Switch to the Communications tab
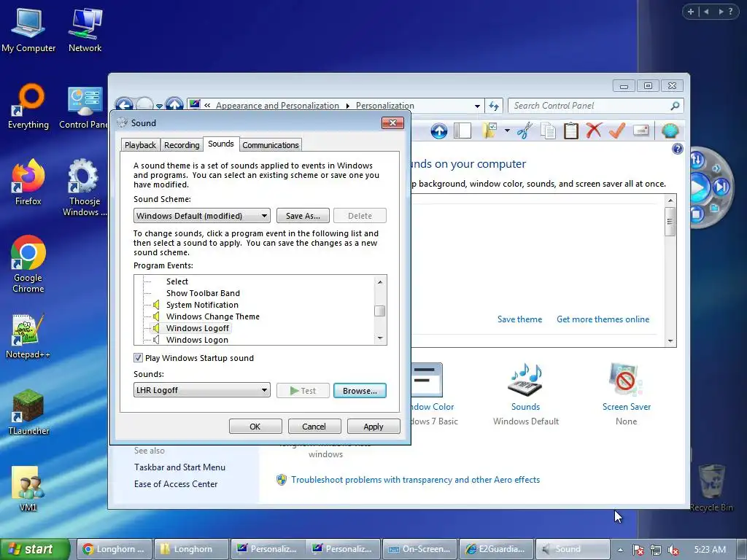 (x=270, y=145)
